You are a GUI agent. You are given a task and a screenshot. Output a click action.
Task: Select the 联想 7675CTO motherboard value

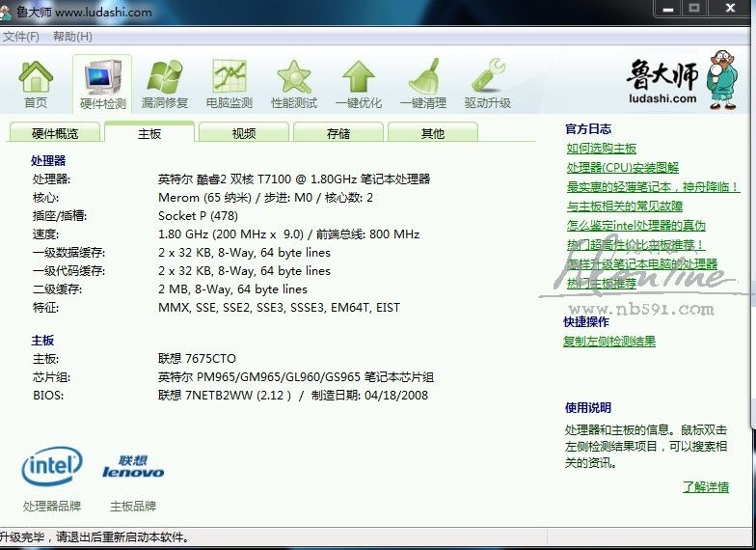[197, 359]
